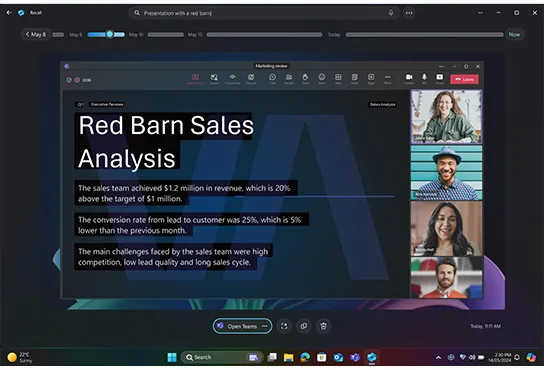
Task: Jump to Now on the timeline
Action: tap(514, 34)
